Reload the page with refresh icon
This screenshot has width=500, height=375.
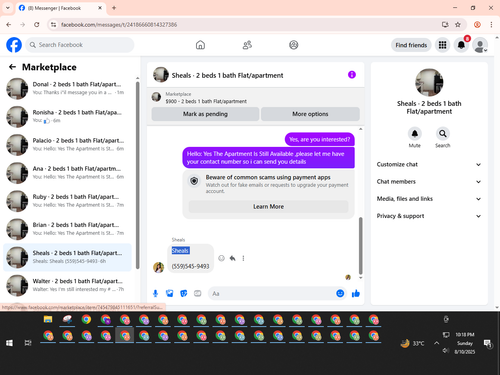point(37,25)
